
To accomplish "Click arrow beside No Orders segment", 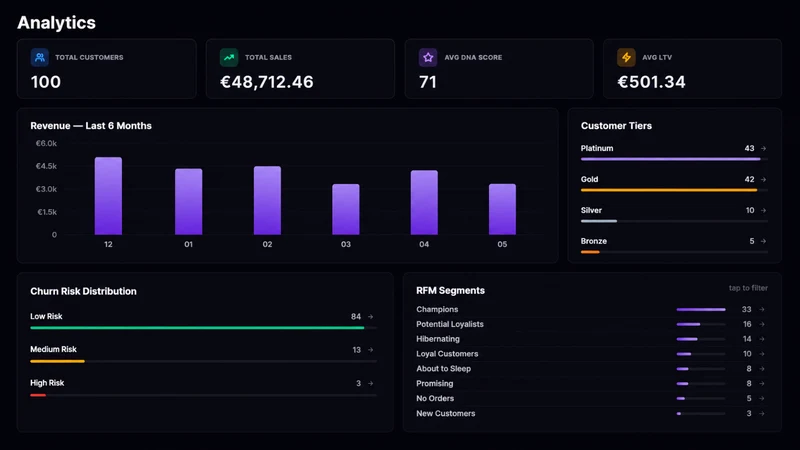I will (x=761, y=398).
